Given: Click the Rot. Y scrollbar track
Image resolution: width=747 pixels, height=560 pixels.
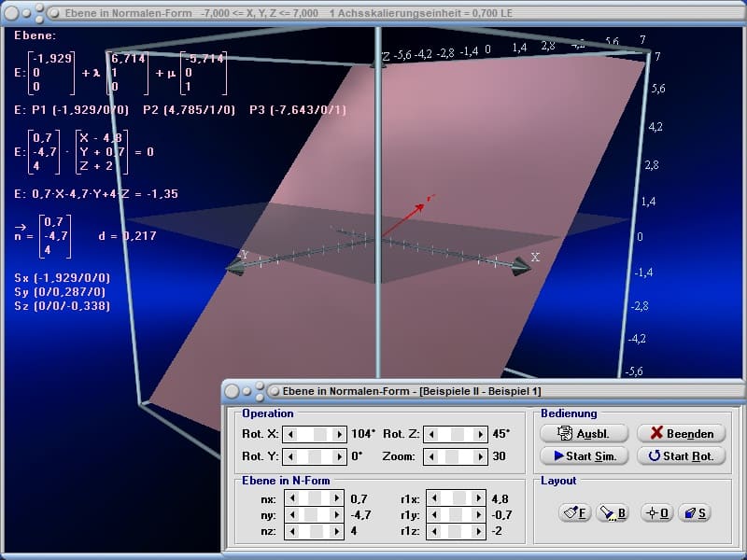Looking at the screenshot, I should 315,456.
